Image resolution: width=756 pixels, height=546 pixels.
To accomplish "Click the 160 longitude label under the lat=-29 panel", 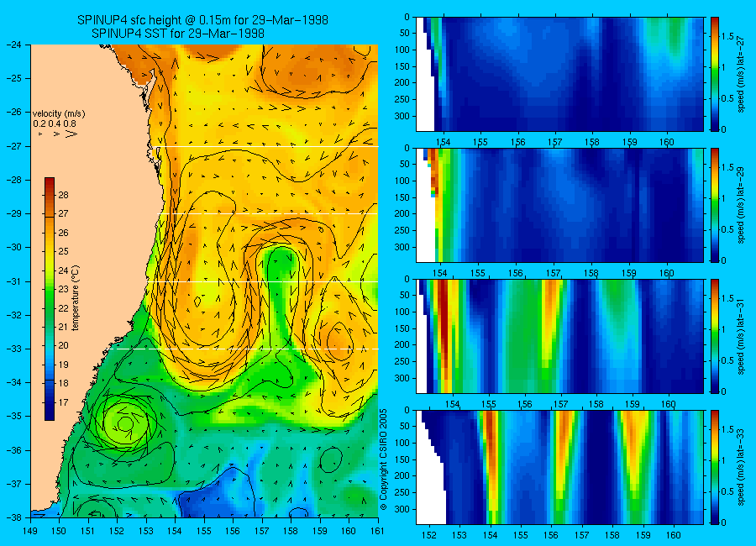I will coord(667,274).
